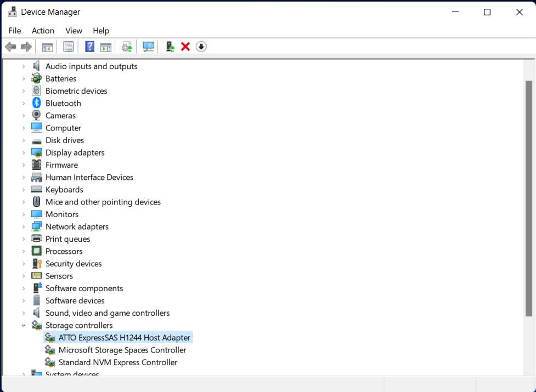Expand the Display adapters category
This screenshot has width=536, height=392.
[24, 153]
